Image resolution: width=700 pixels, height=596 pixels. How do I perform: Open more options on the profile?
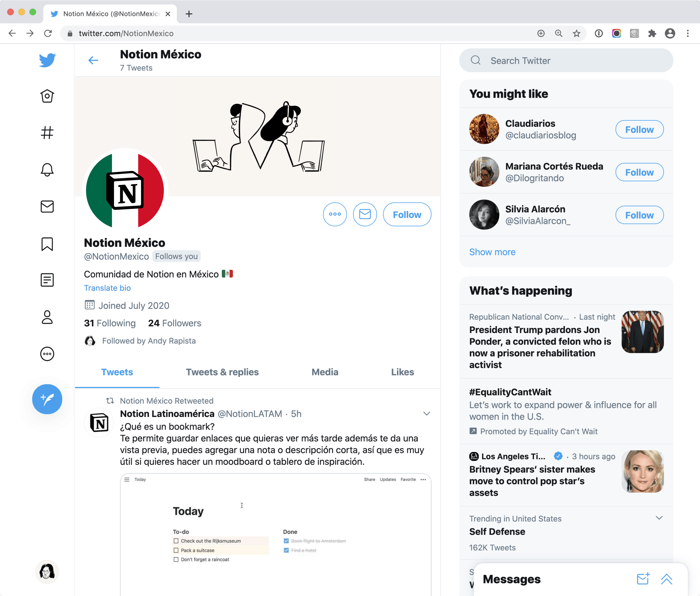[x=335, y=214]
